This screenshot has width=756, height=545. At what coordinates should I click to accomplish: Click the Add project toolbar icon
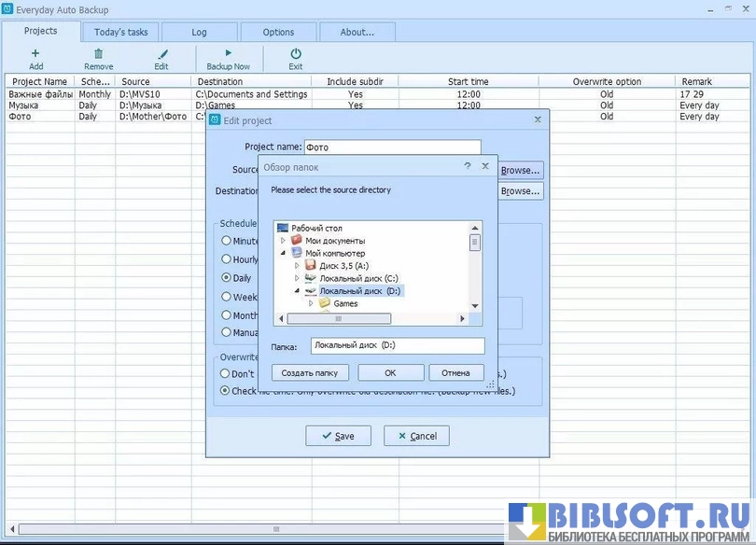click(35, 55)
